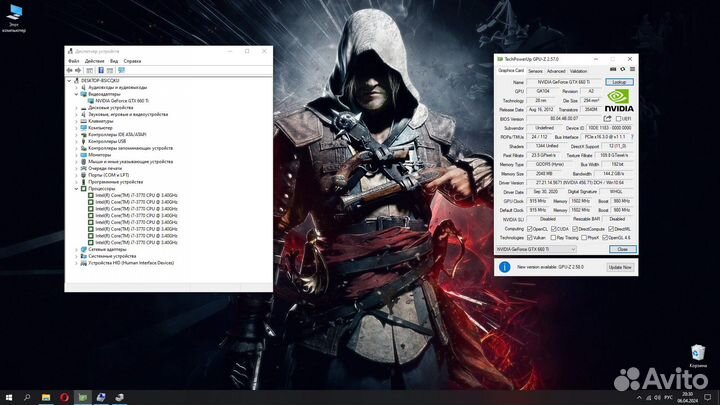720x405 pixels.
Task: Switch to the Sensors tab in GPU-Z
Action: [x=535, y=71]
